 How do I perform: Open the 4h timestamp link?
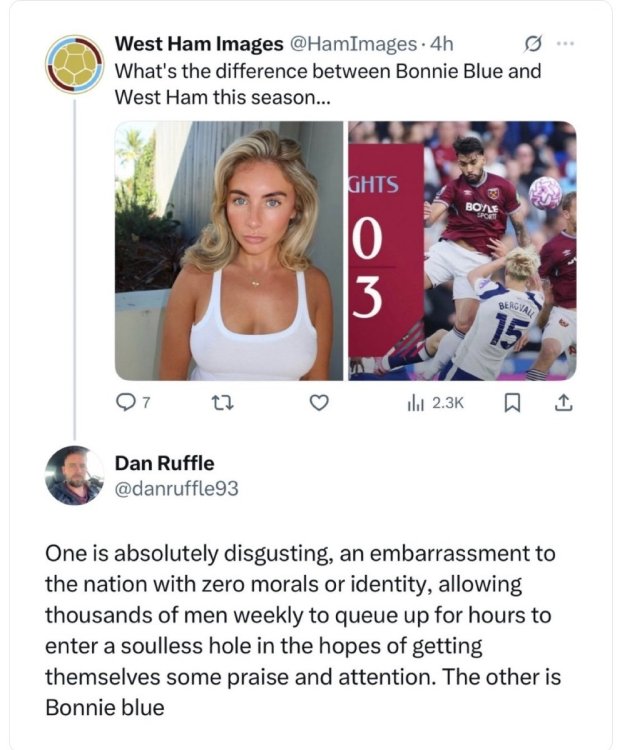click(x=441, y=44)
